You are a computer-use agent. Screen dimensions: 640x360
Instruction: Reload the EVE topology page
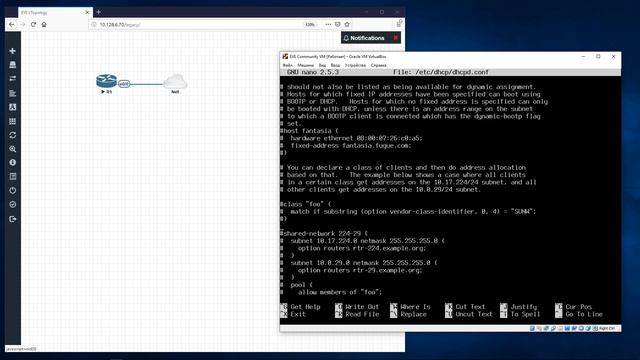(33, 24)
